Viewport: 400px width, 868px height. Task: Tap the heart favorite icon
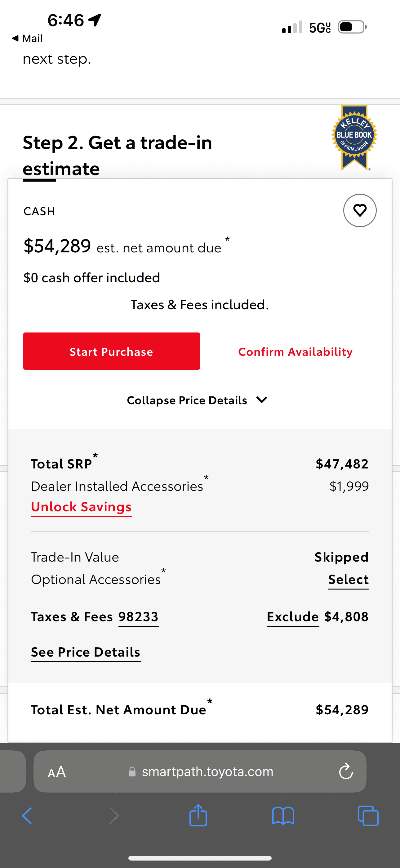pos(360,210)
